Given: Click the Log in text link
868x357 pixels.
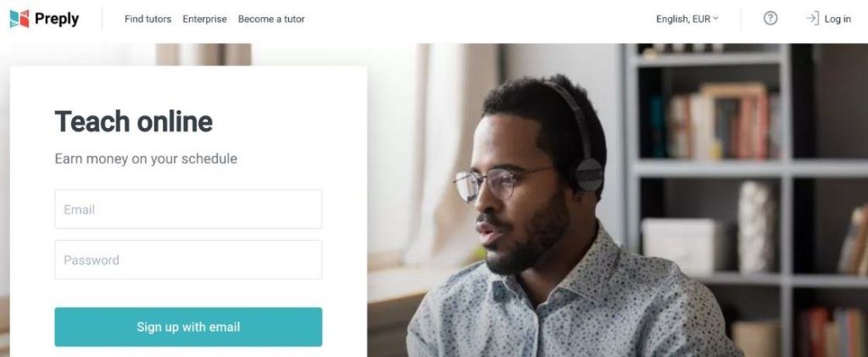Looking at the screenshot, I should [837, 19].
